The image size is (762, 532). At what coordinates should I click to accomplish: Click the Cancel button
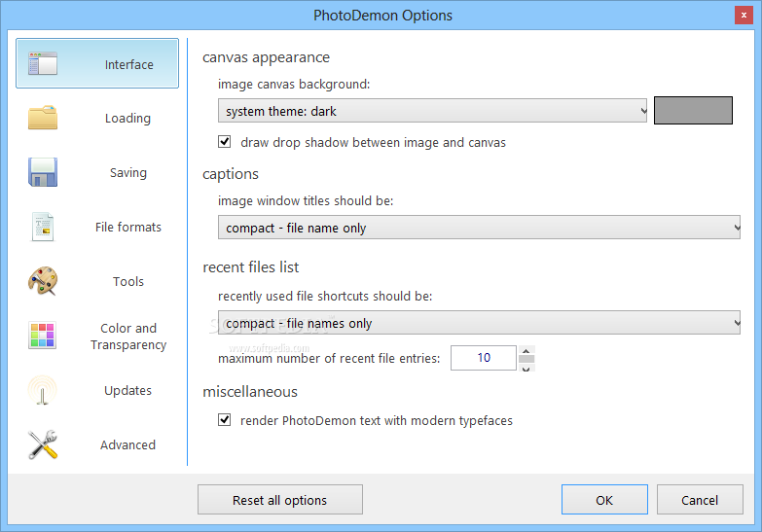click(x=700, y=500)
